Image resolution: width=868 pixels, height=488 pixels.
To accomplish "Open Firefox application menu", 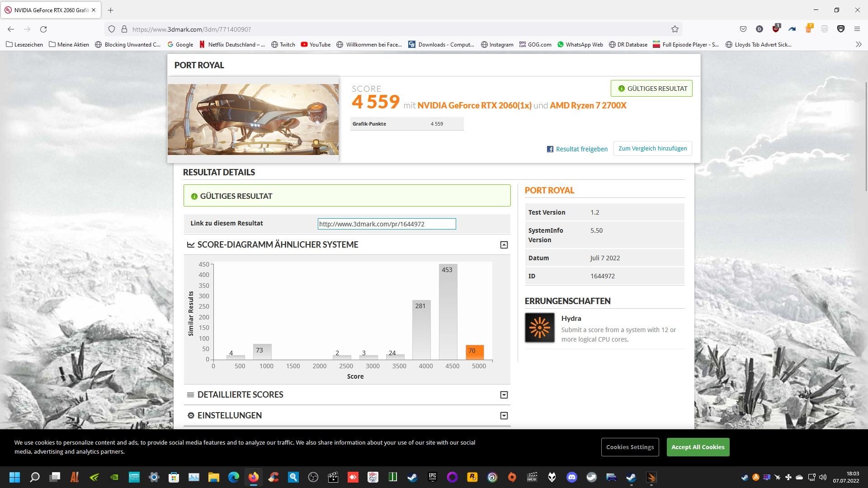I will pos(857,29).
